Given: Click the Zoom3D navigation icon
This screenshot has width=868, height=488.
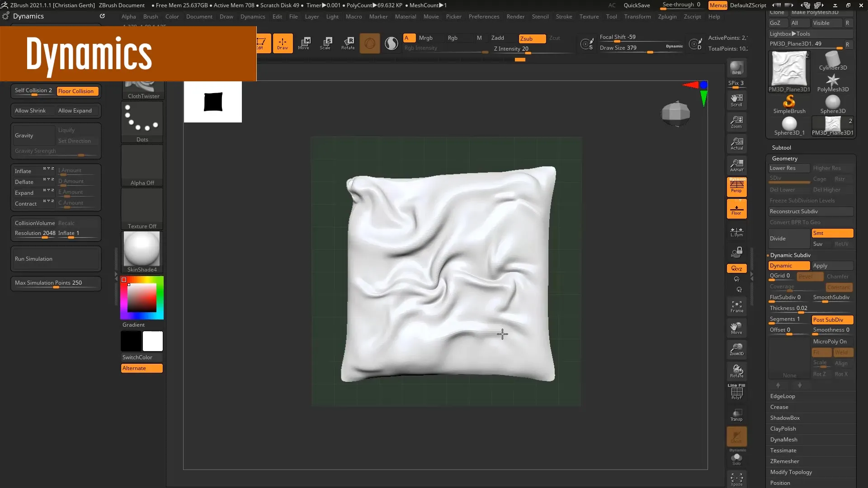Looking at the screenshot, I should [736, 349].
